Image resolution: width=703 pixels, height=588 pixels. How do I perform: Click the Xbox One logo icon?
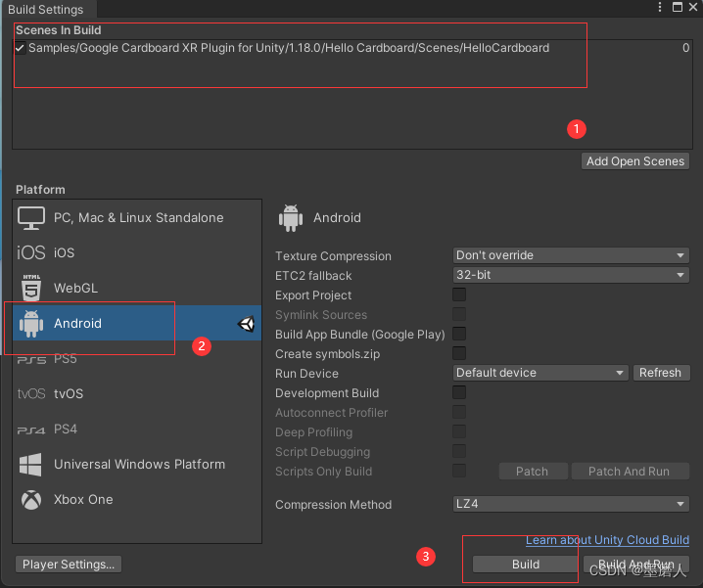31,500
